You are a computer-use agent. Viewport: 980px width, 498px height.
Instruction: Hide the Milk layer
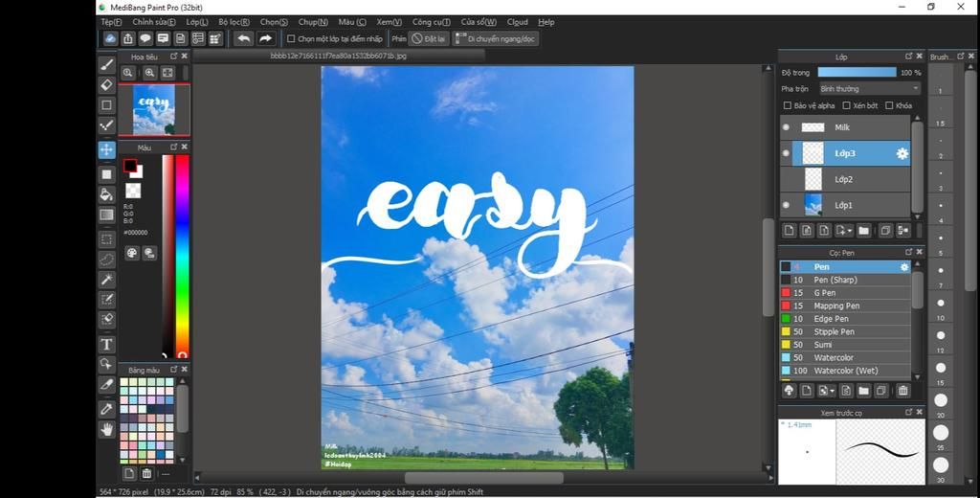787,127
